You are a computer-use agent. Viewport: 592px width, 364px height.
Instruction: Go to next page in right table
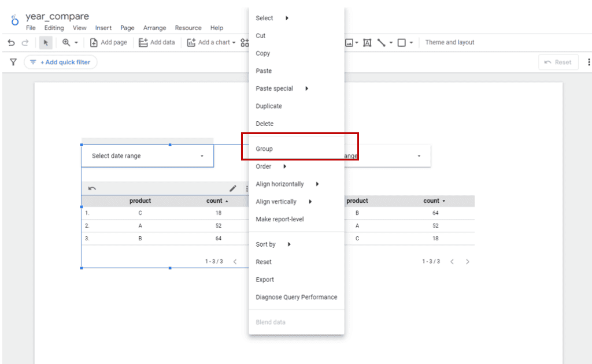click(468, 262)
